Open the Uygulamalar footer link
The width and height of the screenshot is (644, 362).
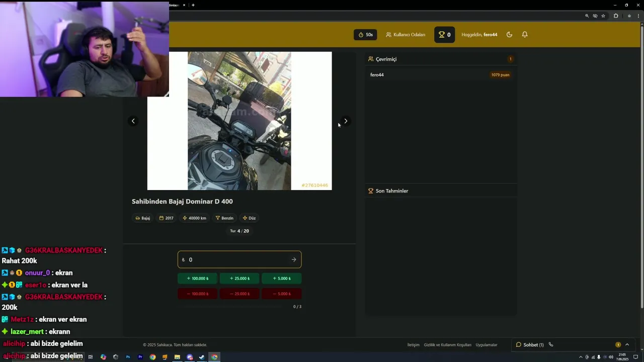[487, 345]
